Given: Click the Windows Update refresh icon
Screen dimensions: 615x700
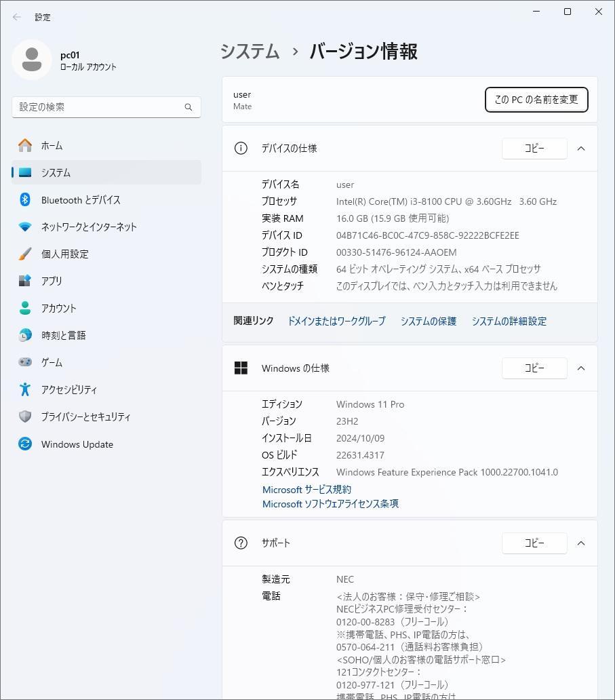Looking at the screenshot, I should click(x=25, y=444).
